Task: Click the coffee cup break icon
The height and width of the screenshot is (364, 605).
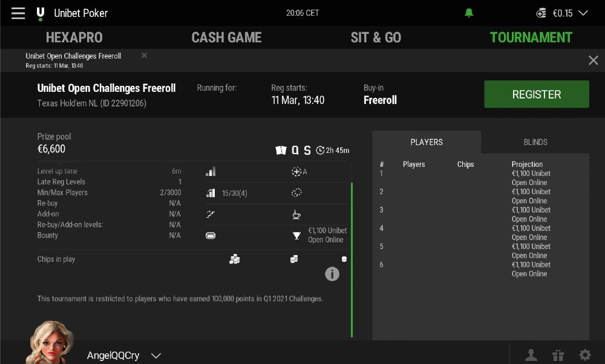Action: point(296,214)
